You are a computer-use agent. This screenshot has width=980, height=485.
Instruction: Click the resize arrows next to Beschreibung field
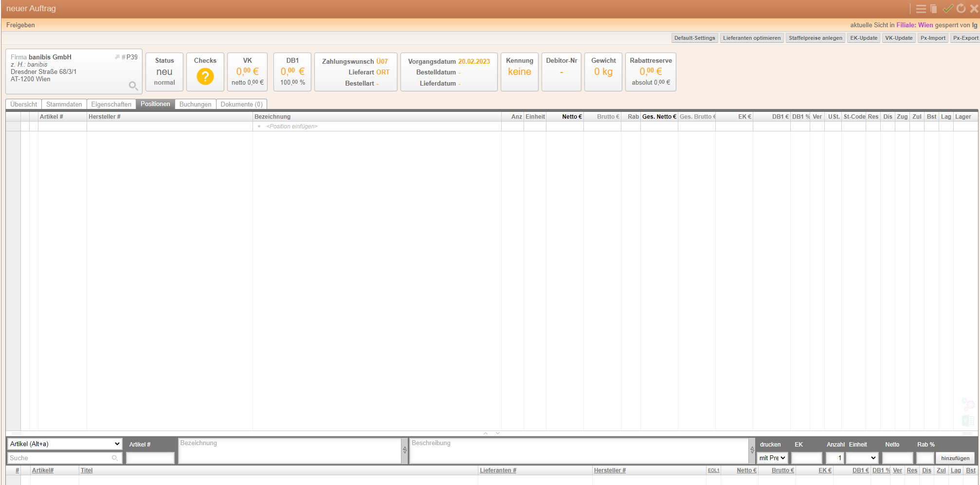[752, 450]
